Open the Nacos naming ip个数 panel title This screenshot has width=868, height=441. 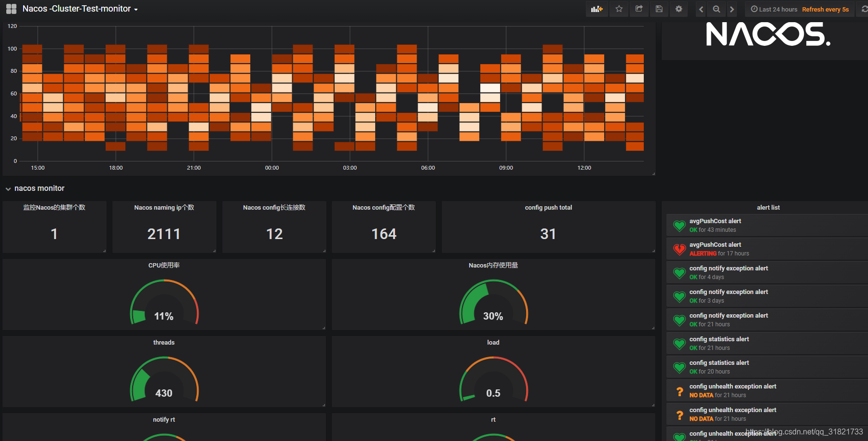[x=164, y=207]
